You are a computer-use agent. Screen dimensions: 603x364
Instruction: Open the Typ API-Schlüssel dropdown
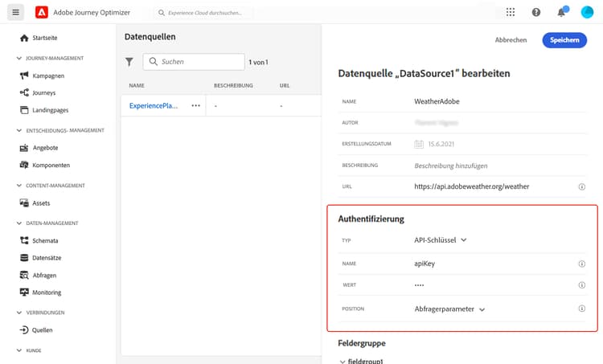(441, 239)
